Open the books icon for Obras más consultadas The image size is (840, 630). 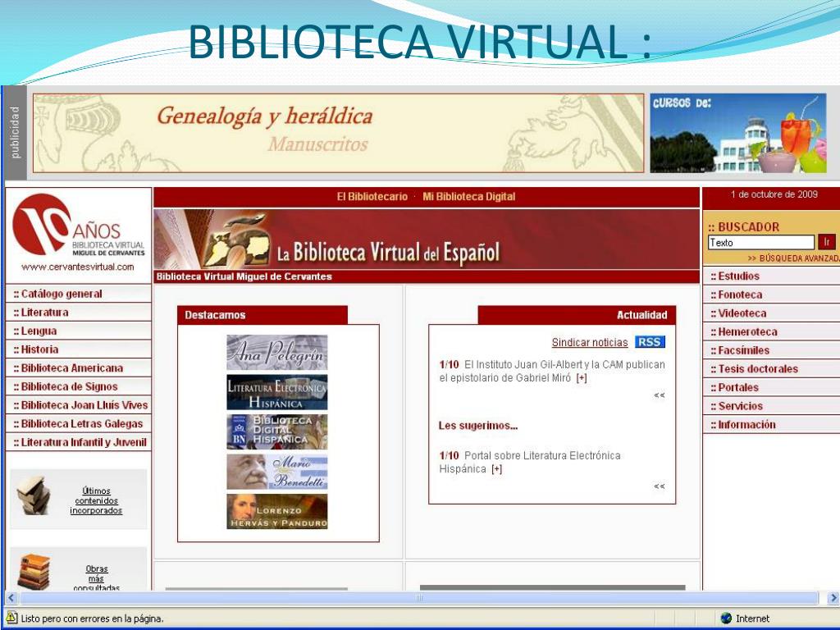(x=34, y=572)
